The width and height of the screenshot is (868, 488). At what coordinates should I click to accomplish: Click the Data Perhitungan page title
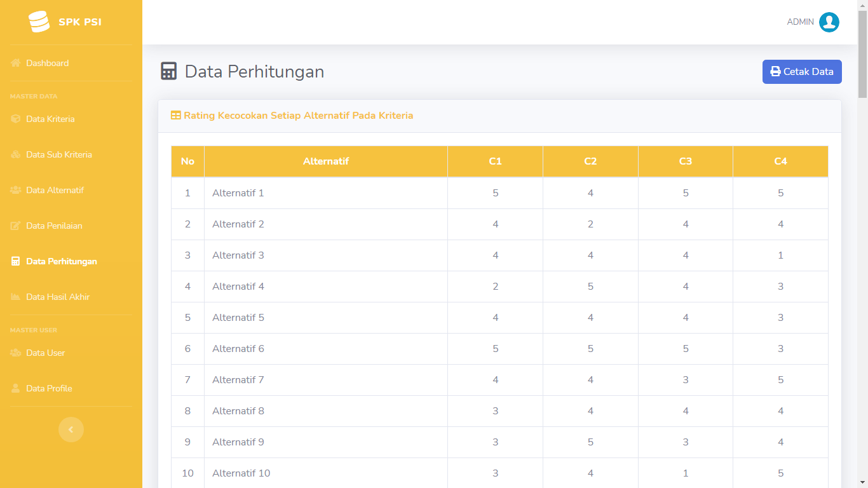(254, 72)
